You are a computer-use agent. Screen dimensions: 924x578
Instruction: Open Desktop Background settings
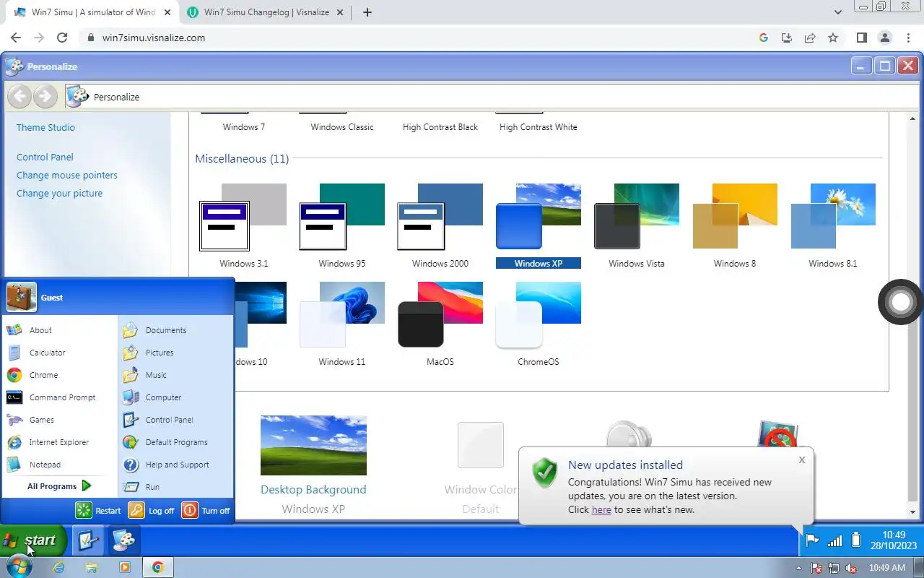[313, 465]
